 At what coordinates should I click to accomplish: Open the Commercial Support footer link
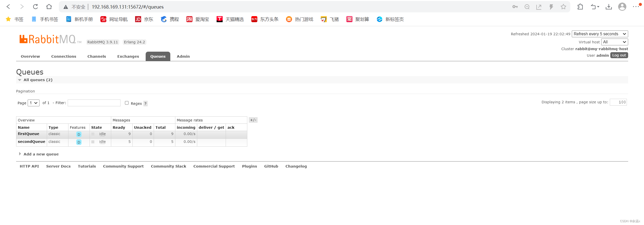[x=214, y=166]
